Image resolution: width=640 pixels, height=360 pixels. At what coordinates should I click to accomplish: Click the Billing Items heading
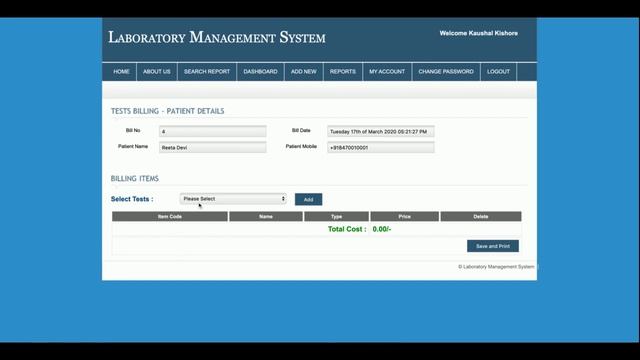coord(135,178)
